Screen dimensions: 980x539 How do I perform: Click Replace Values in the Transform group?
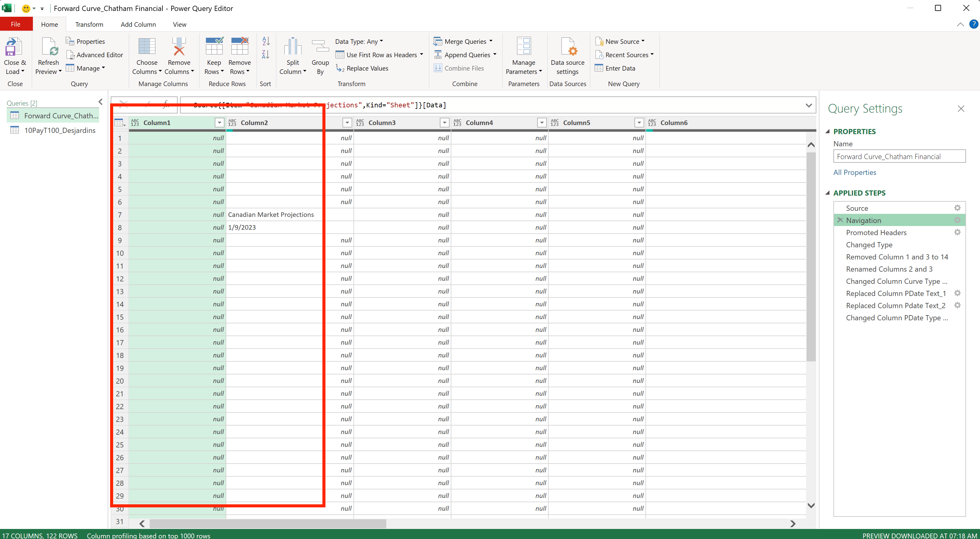click(x=362, y=68)
